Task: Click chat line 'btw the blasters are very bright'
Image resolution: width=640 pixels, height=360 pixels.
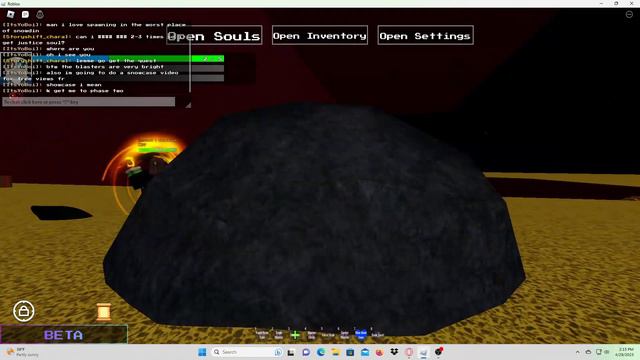Action: [104, 67]
